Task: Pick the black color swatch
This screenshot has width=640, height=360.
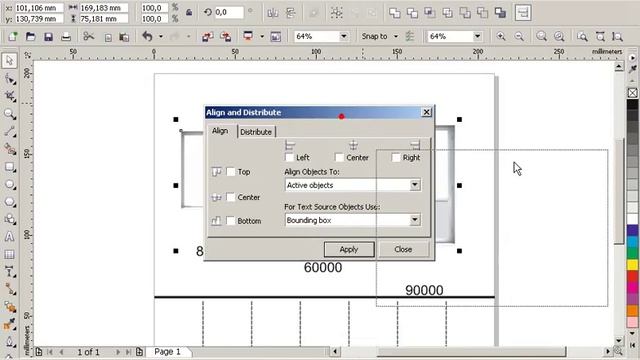Action: tap(633, 104)
